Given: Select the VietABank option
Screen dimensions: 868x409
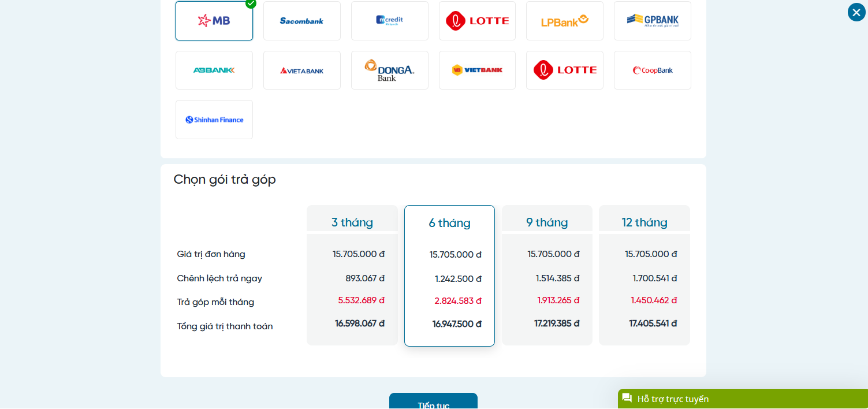Looking at the screenshot, I should click(x=302, y=70).
